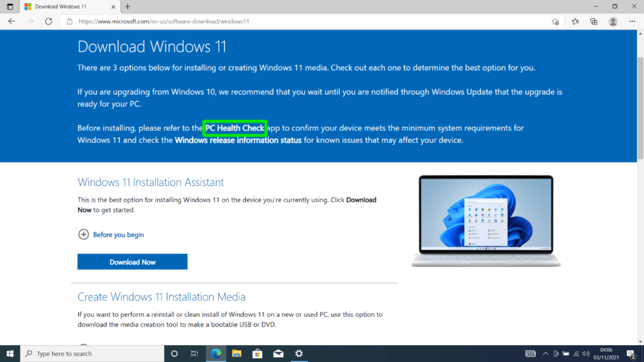Go back to the previous page

pyautogui.click(x=11, y=21)
